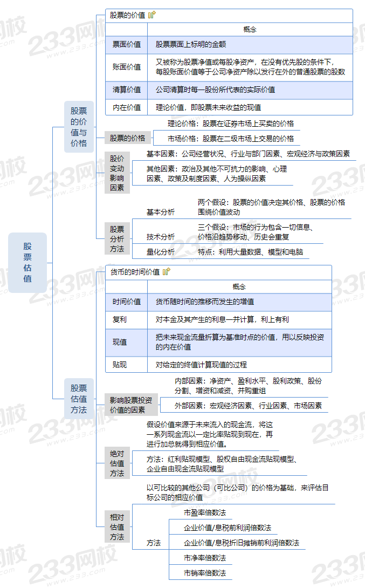Click the 基本因素 line
Image resolution: width=365 pixels, height=588 pixels.
point(248,154)
